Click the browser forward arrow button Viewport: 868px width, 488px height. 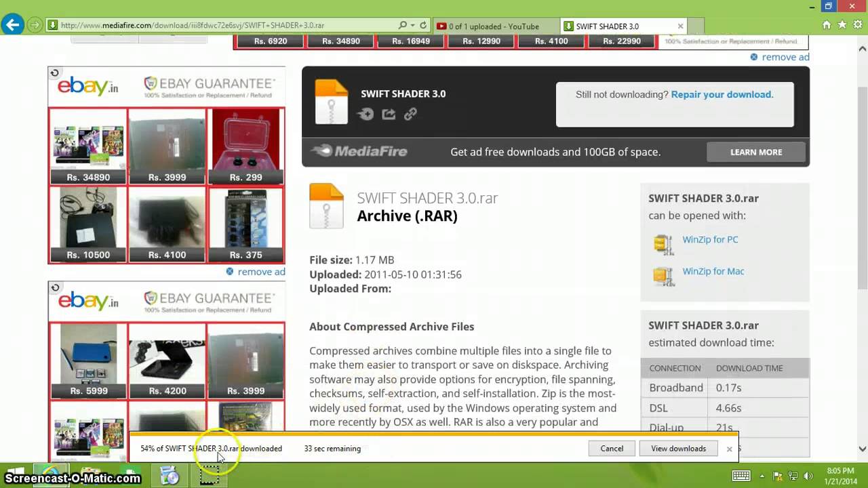(35, 26)
